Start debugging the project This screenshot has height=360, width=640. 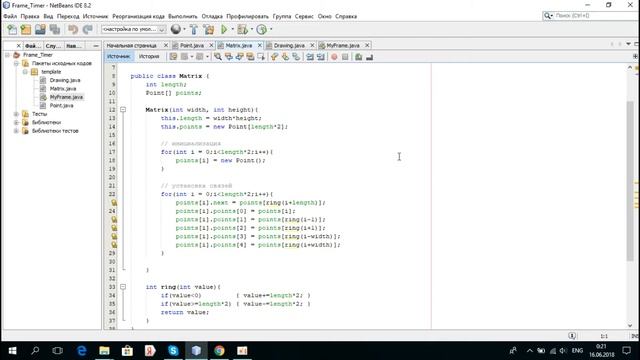tap(242, 29)
